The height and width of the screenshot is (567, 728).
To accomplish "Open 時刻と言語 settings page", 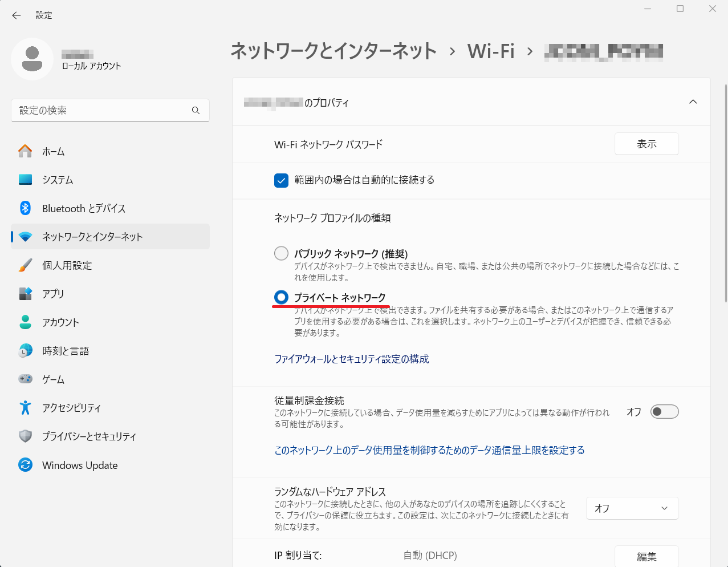I will (111, 351).
